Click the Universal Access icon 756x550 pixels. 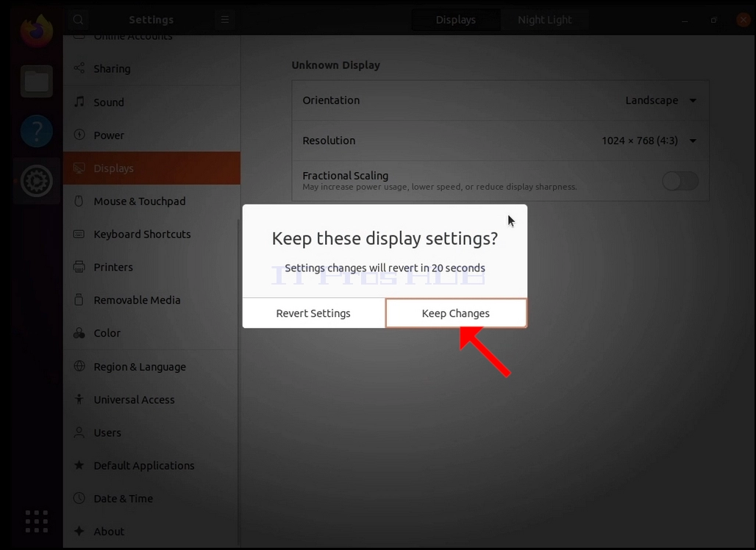79,399
